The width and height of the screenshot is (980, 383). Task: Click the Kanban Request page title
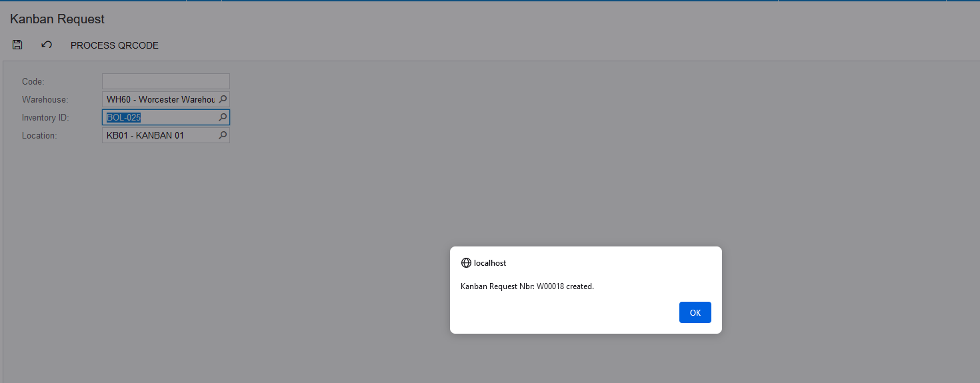[x=57, y=19]
